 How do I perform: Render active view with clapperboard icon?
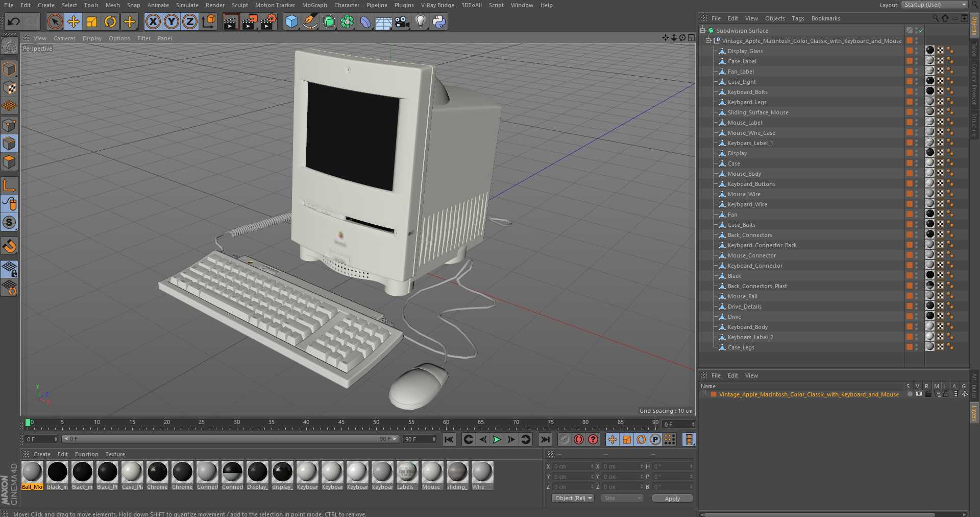[231, 21]
